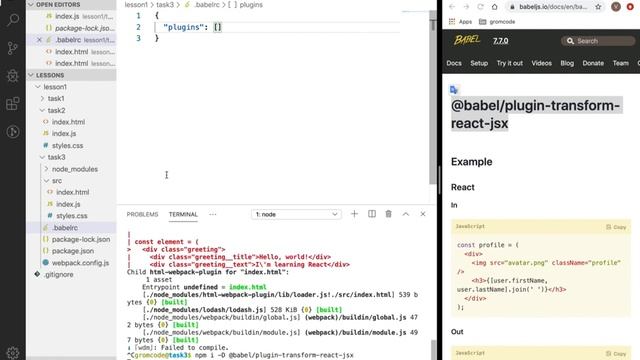Go to the browser home page
640x360 pixels.
494,7
